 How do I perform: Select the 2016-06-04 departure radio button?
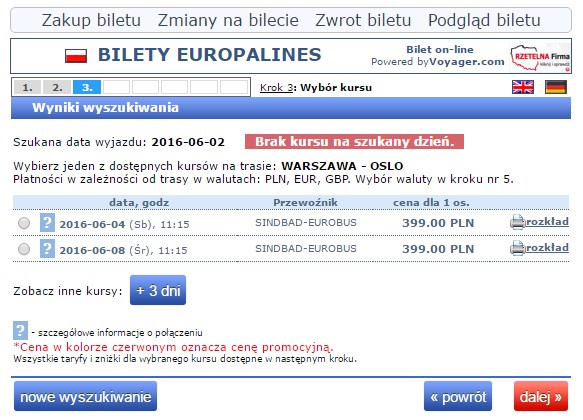(x=24, y=223)
